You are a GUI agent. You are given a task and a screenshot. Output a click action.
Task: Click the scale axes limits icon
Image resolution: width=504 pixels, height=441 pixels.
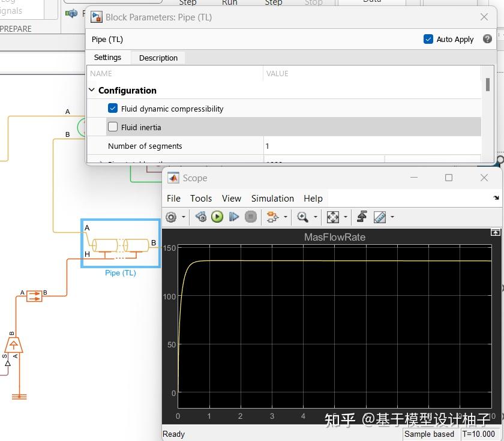point(333,217)
